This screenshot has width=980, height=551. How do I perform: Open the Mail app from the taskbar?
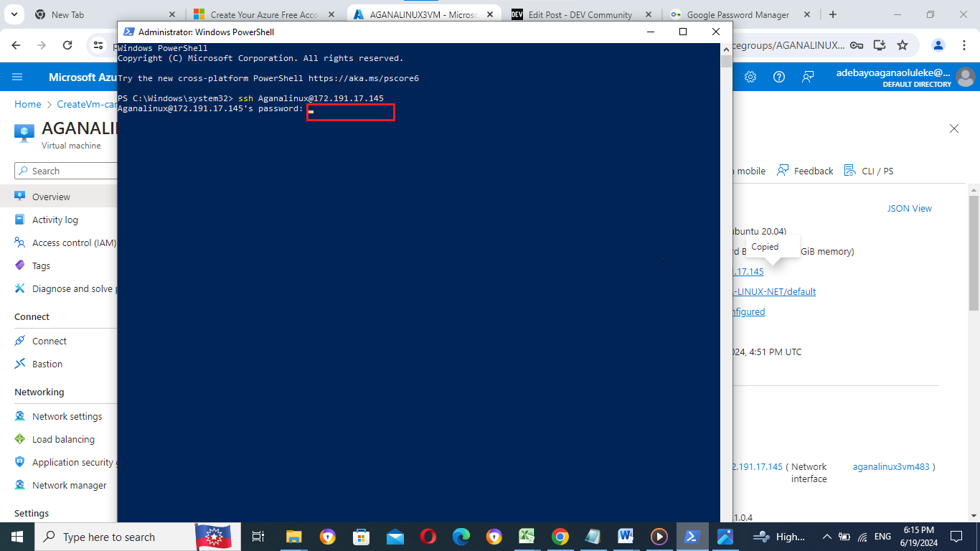click(395, 537)
